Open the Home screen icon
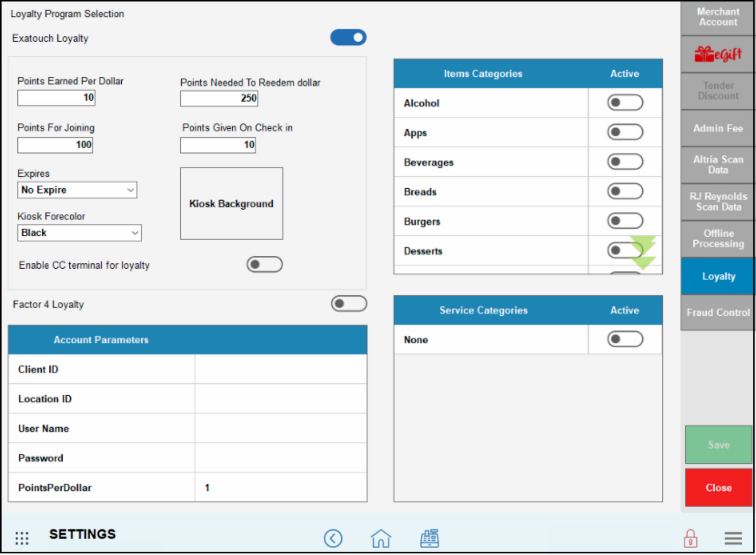756x555 pixels. click(x=381, y=538)
